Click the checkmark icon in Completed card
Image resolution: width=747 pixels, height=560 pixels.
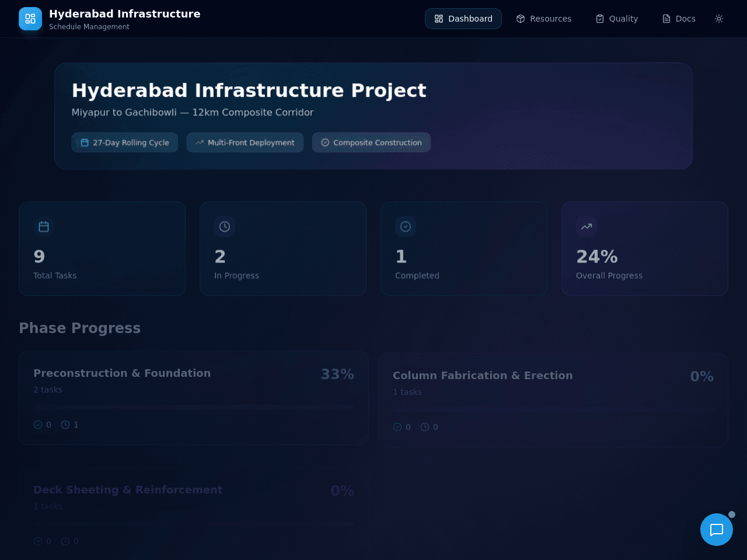pos(406,226)
